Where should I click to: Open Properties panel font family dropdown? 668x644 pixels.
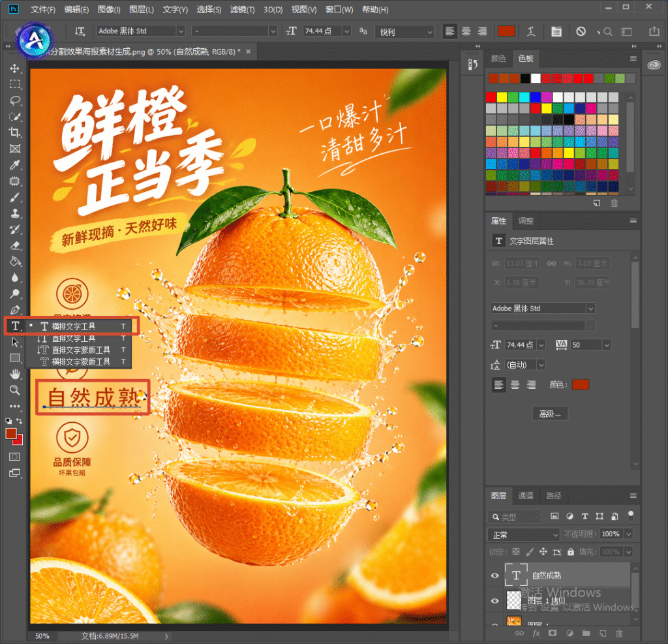[x=590, y=308]
